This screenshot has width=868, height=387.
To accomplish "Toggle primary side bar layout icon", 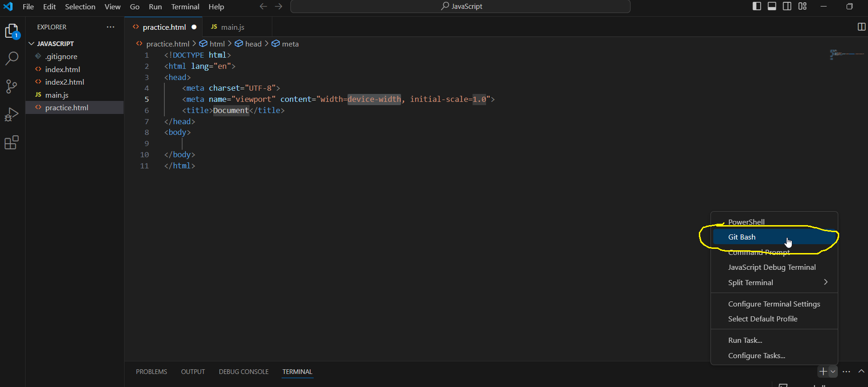I will pos(757,6).
